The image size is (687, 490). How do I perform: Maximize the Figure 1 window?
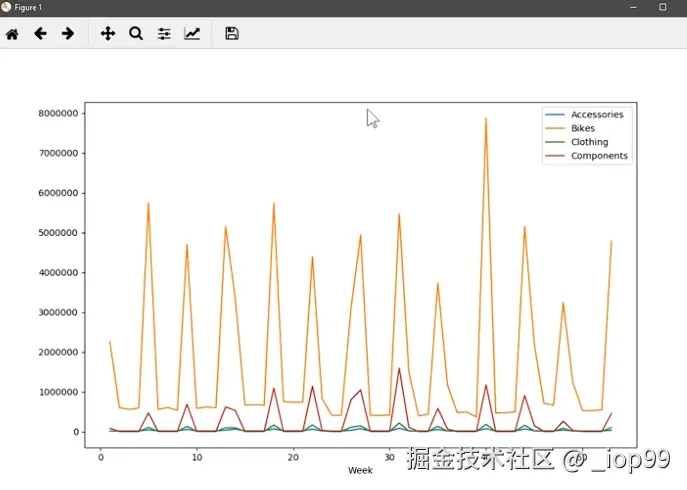coord(662,7)
